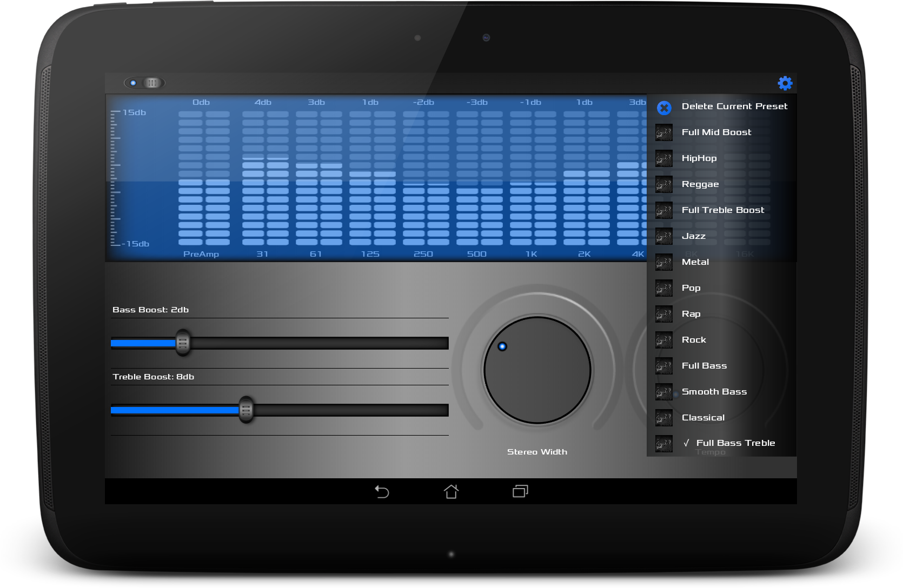The height and width of the screenshot is (588, 903).
Task: Choose the Pop preset entry
Action: click(721, 288)
